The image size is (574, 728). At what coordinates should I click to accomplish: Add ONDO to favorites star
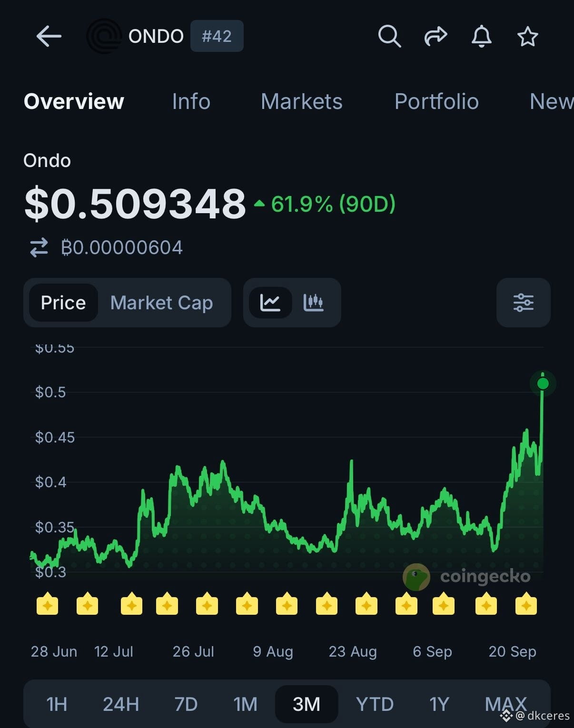coord(527,36)
